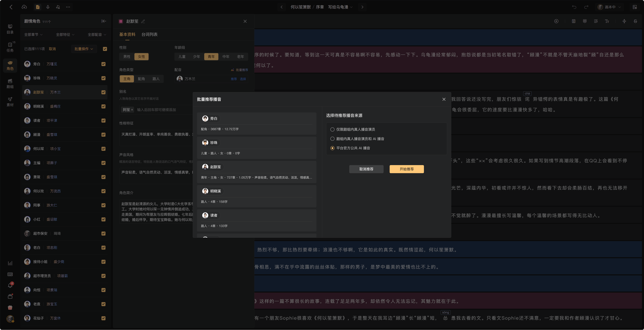The width and height of the screenshot is (644, 330).
Task: Open the 角色 sidebar section
Action: point(10,66)
